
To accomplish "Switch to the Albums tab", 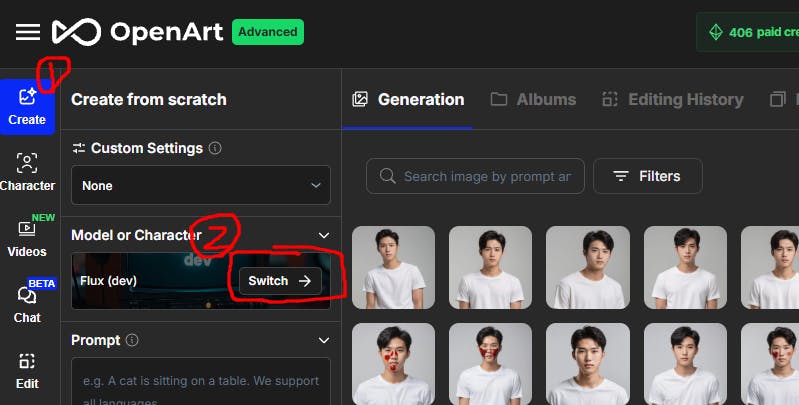I will click(x=533, y=99).
